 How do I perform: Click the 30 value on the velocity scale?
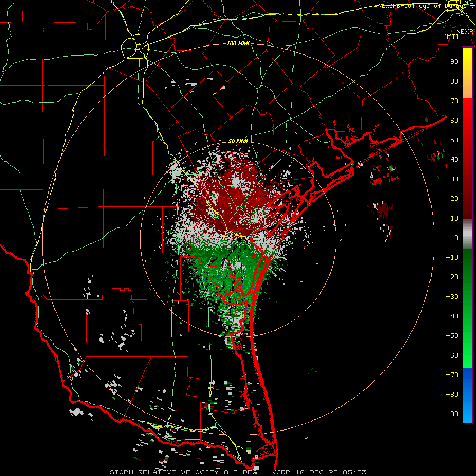[x=454, y=179]
